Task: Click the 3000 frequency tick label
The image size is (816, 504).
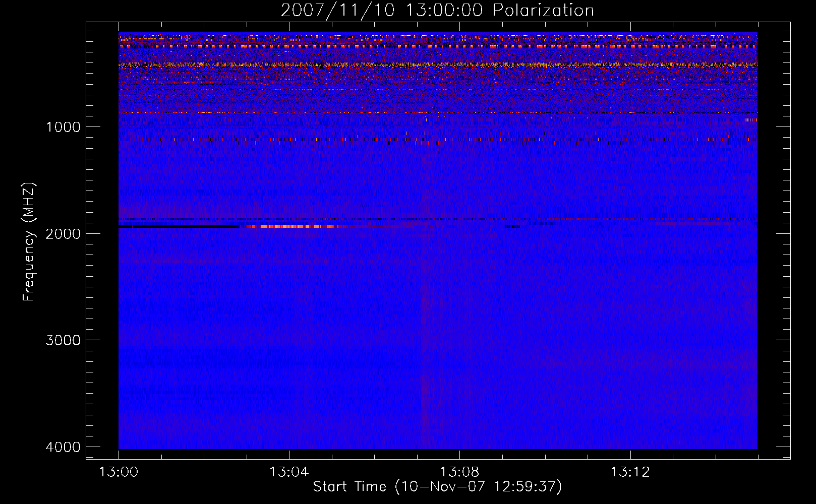Action: [63, 340]
